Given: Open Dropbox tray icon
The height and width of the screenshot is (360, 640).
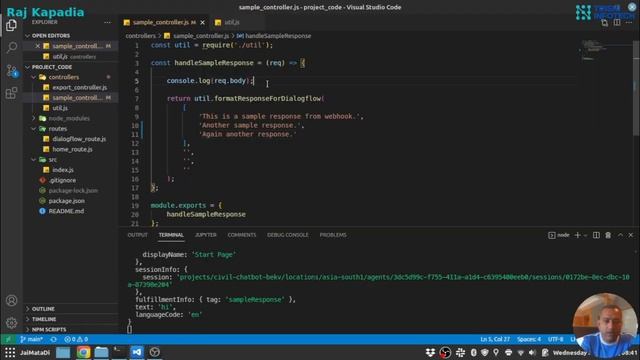Looking at the screenshot, I should pyautogui.click(x=430, y=352).
